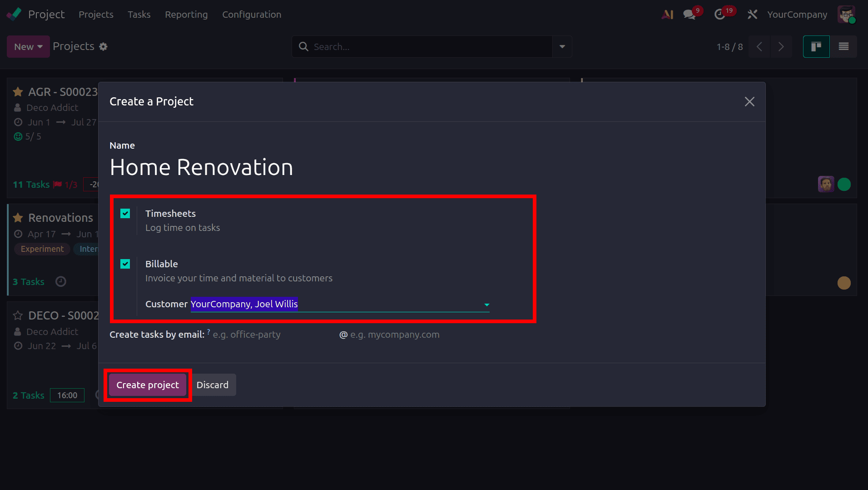
Task: Click the Create project button
Action: click(x=148, y=385)
